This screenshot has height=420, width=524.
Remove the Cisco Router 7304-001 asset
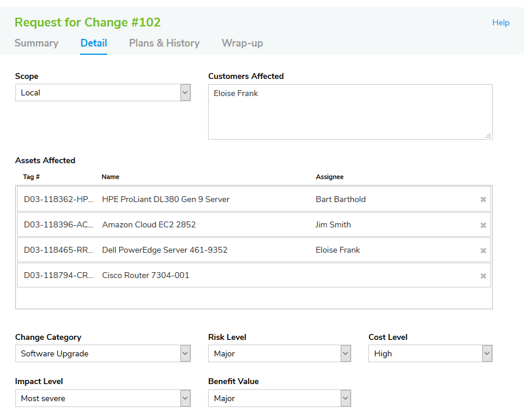coord(483,275)
